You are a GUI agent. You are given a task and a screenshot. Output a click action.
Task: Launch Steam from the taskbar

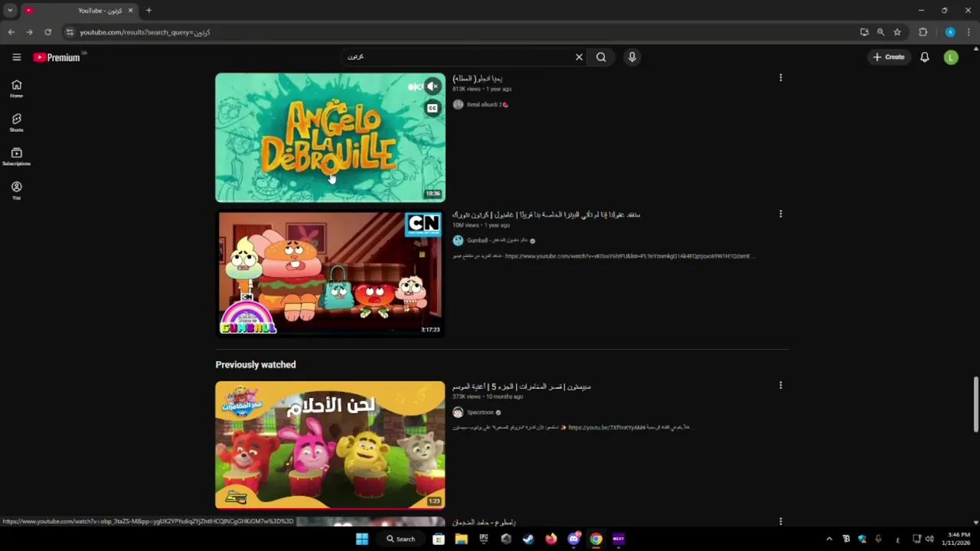point(528,539)
